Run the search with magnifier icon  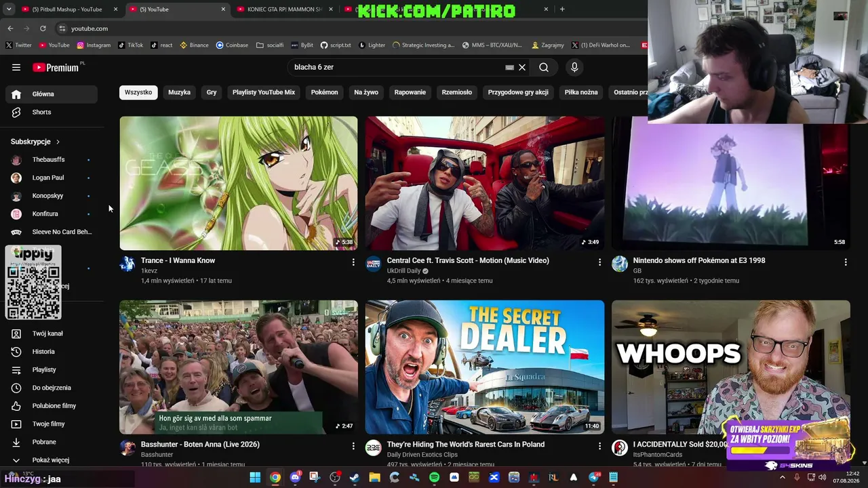544,67
